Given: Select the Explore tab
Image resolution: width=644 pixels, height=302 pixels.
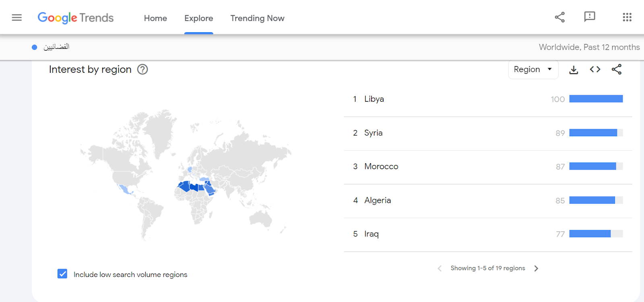Looking at the screenshot, I should 198,18.
